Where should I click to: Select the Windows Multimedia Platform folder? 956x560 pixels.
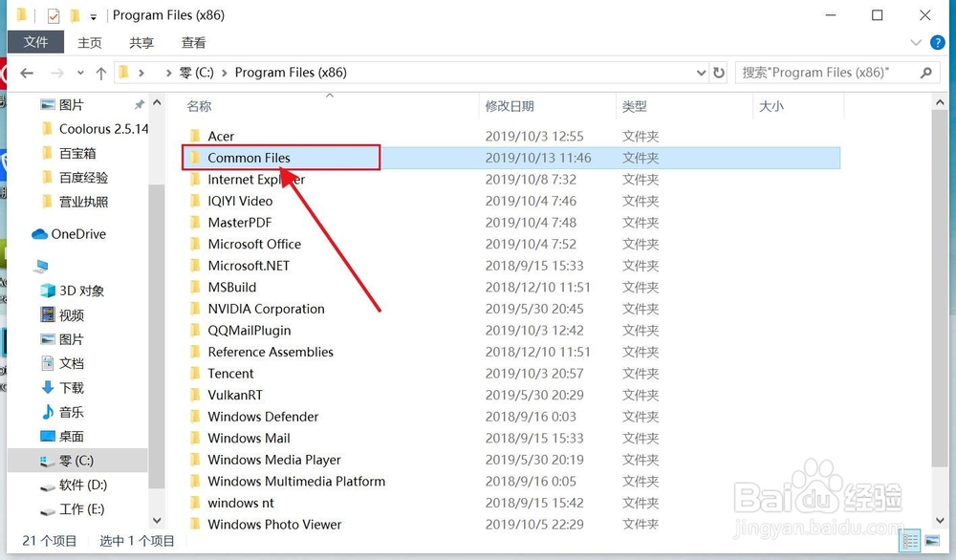[x=296, y=482]
